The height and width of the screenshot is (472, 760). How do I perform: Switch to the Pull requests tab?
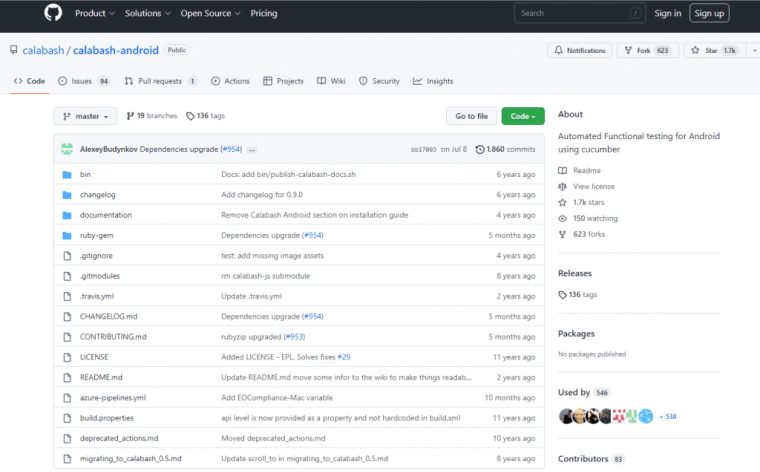[160, 81]
